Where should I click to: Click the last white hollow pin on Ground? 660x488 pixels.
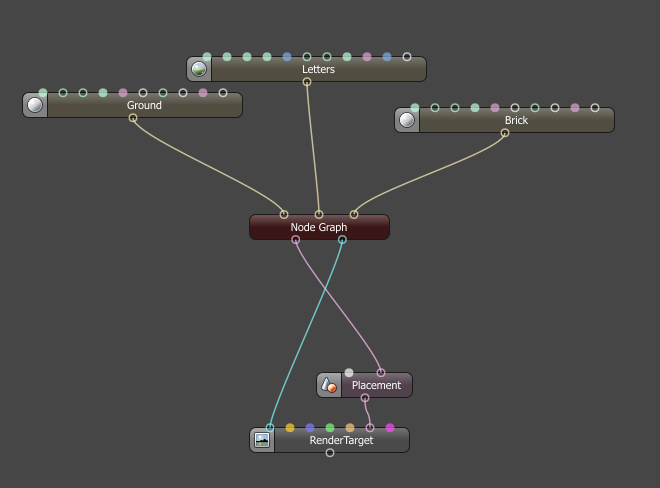point(223,93)
